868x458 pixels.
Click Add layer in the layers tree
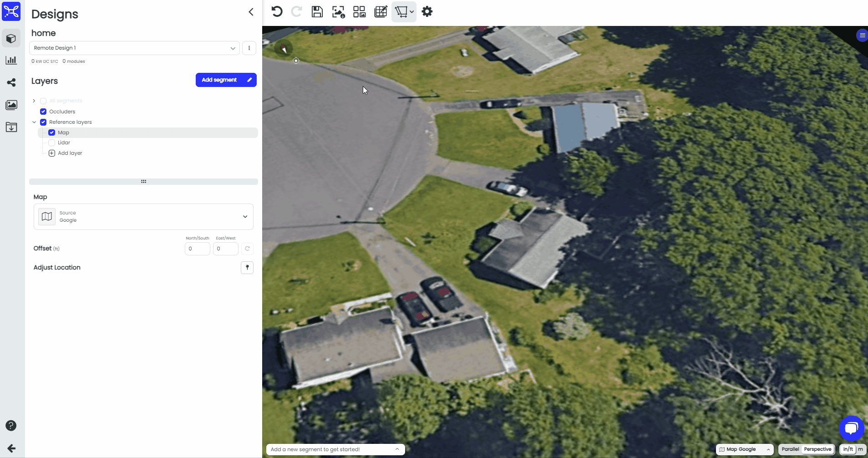click(x=70, y=153)
